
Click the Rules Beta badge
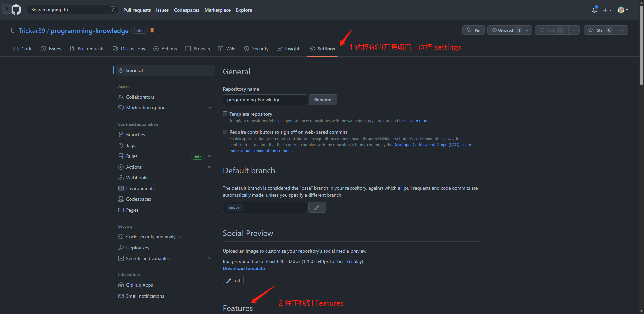(x=197, y=156)
